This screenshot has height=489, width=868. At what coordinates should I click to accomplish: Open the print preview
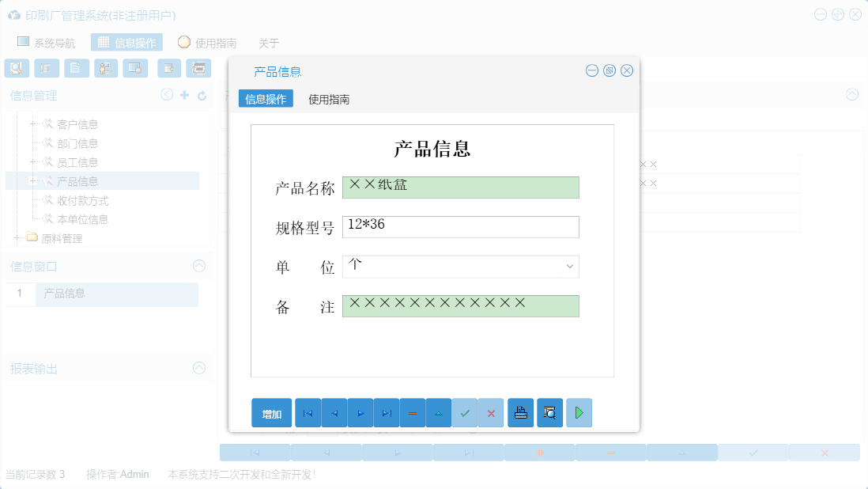pyautogui.click(x=549, y=412)
